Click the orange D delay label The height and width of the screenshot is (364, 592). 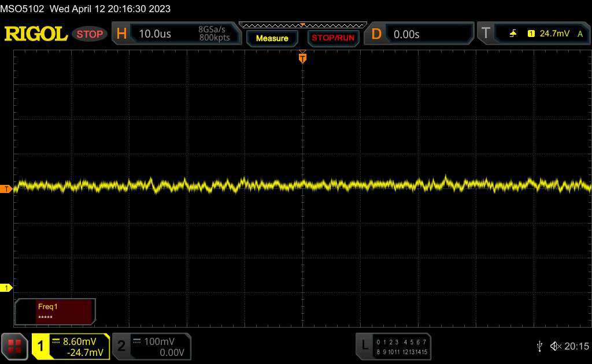(x=376, y=34)
